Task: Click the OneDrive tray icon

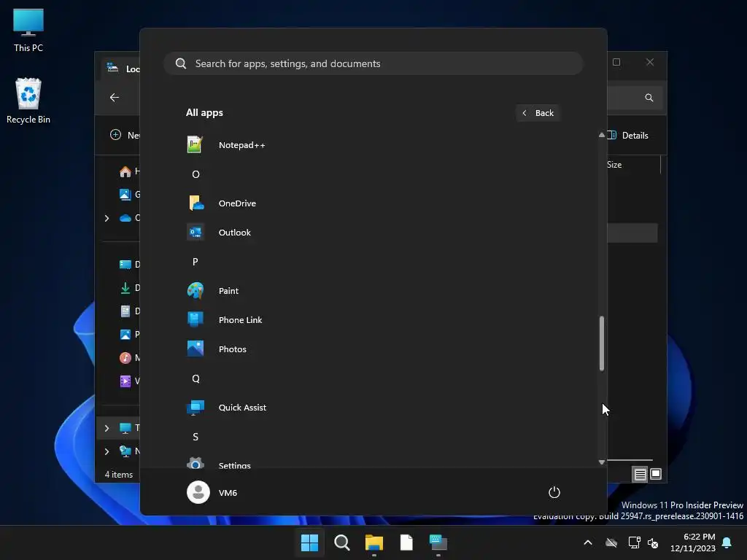Action: (611, 542)
